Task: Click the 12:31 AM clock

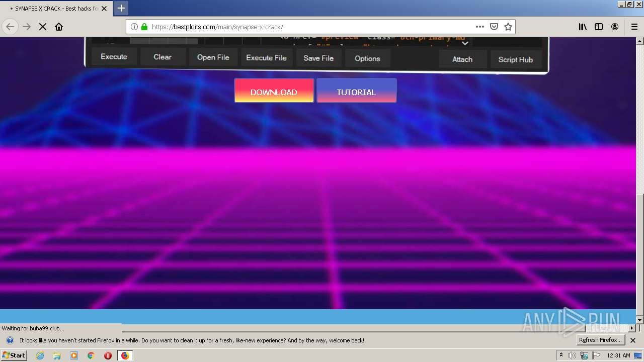Action: (x=619, y=355)
